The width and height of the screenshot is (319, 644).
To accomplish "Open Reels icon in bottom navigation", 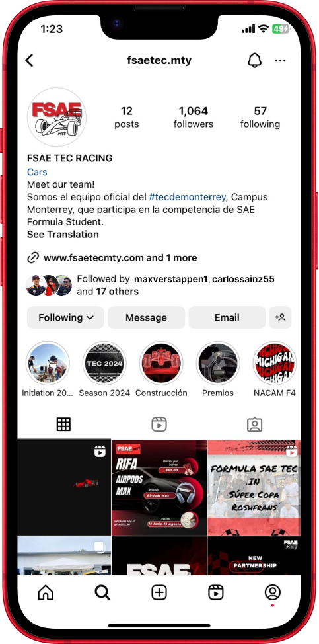I will [x=216, y=592].
